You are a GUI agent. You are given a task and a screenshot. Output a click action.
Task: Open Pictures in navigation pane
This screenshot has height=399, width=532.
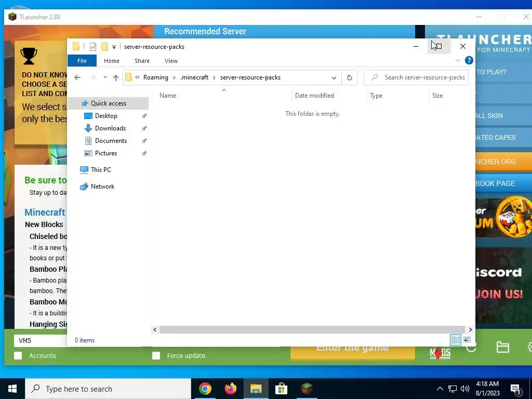[x=106, y=153]
